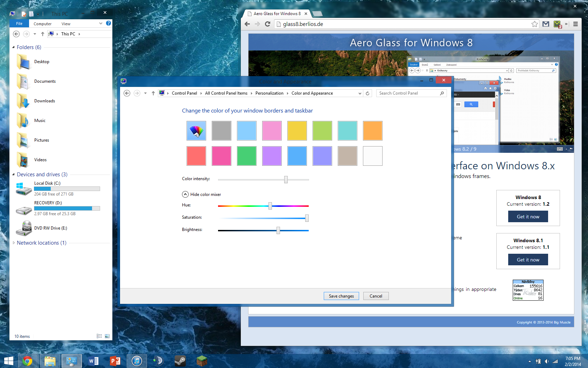
Task: Open the Control Panel address history dropdown
Action: tap(360, 93)
